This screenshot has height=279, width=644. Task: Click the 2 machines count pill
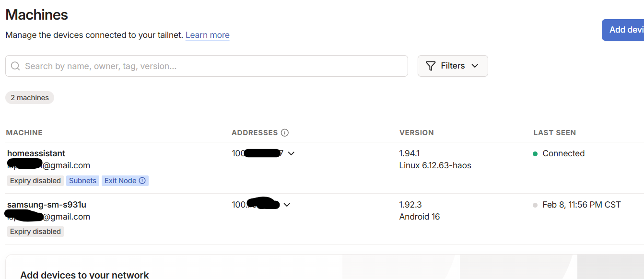(30, 98)
